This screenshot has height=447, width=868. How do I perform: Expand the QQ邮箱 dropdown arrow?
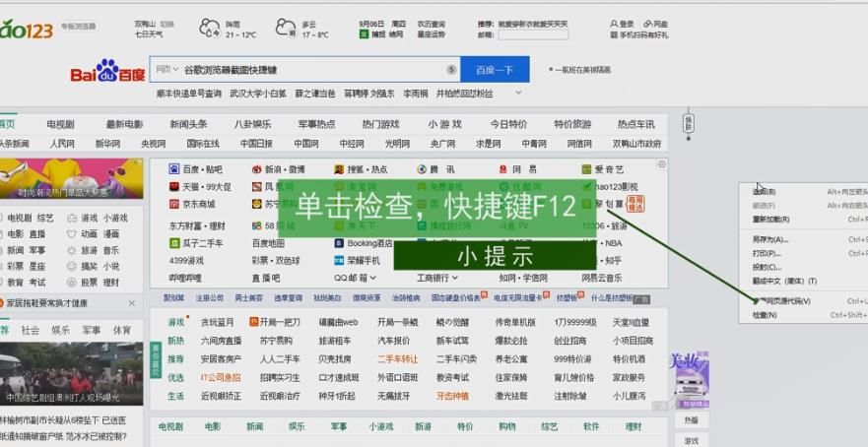point(373,278)
